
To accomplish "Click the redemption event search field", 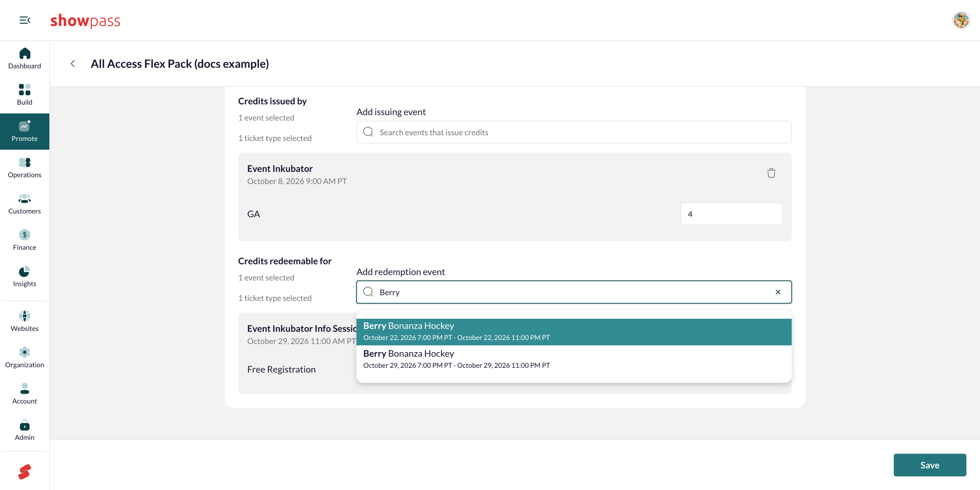I will pos(574,292).
